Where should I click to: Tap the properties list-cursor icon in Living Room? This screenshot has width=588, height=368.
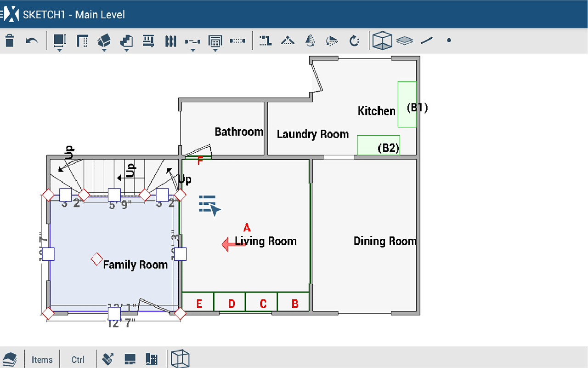210,205
